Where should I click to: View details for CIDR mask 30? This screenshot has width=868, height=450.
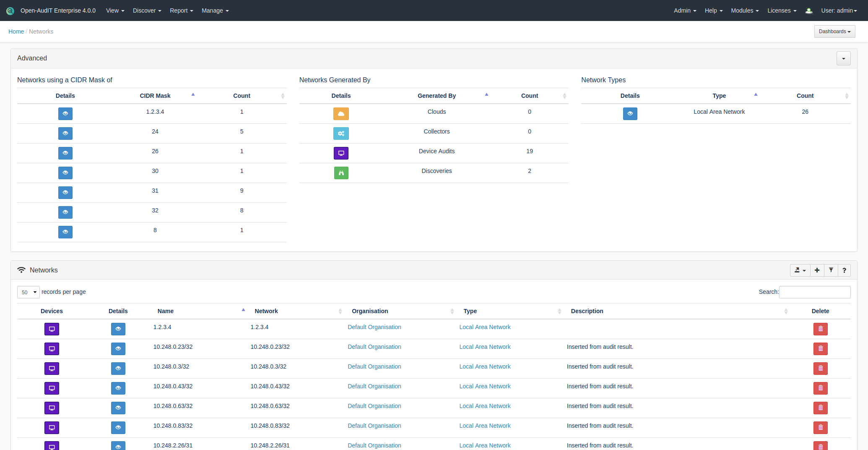[65, 173]
